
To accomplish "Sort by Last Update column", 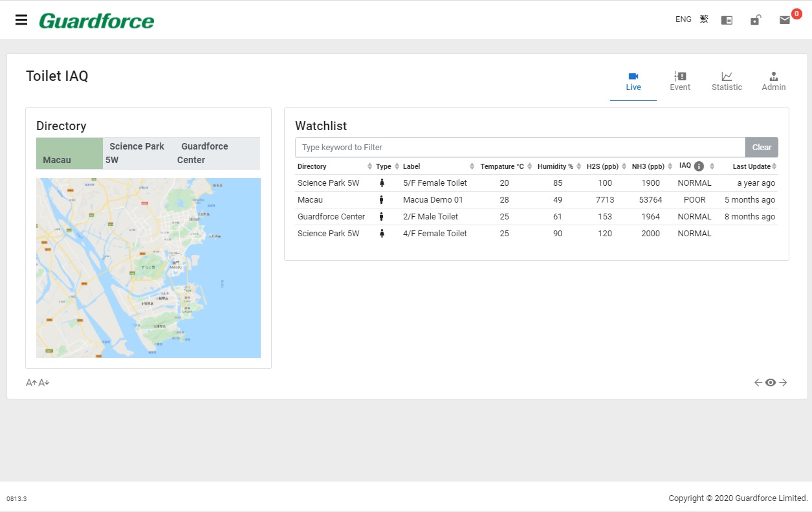I will 755,166.
